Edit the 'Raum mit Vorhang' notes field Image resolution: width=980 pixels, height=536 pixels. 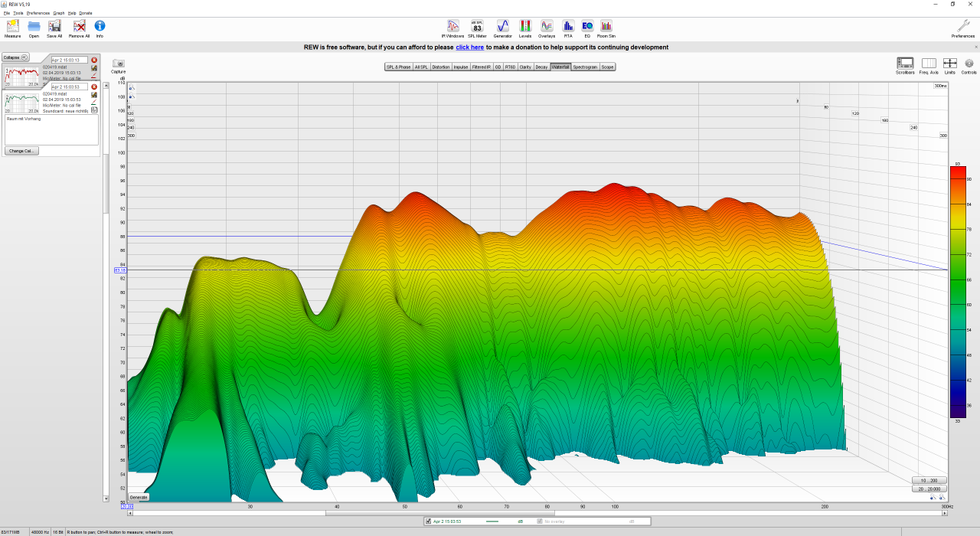pos(52,130)
